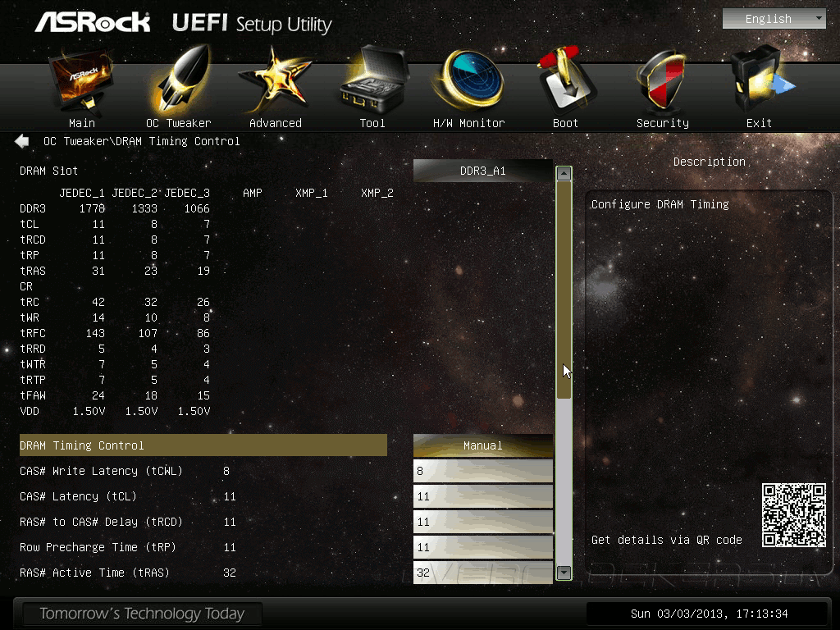The width and height of the screenshot is (840, 630).
Task: Click the tRAS value field showing 32
Action: (x=482, y=573)
